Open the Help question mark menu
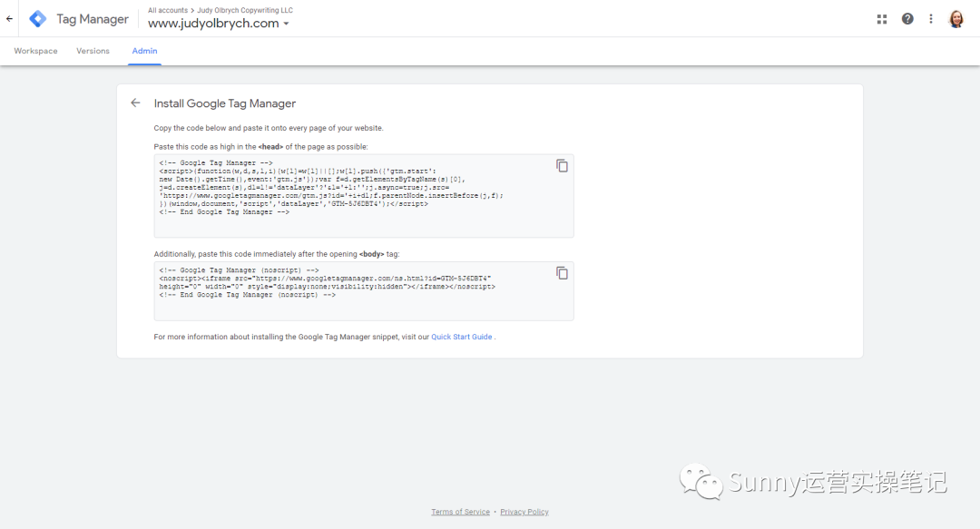The width and height of the screenshot is (980, 529). 907,19
